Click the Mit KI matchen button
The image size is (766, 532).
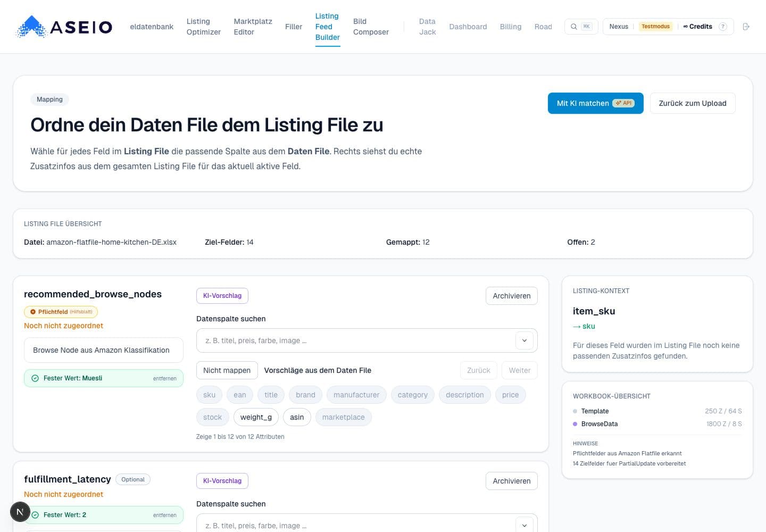point(595,103)
